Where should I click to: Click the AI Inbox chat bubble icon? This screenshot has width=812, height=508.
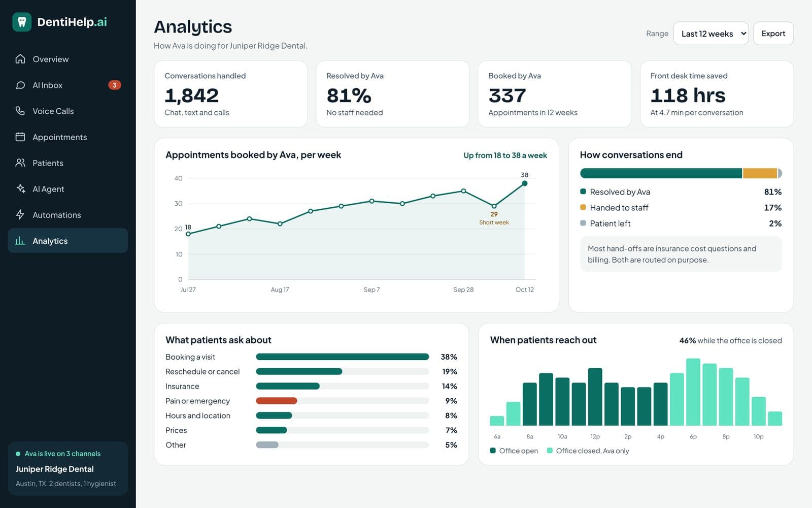(x=20, y=85)
